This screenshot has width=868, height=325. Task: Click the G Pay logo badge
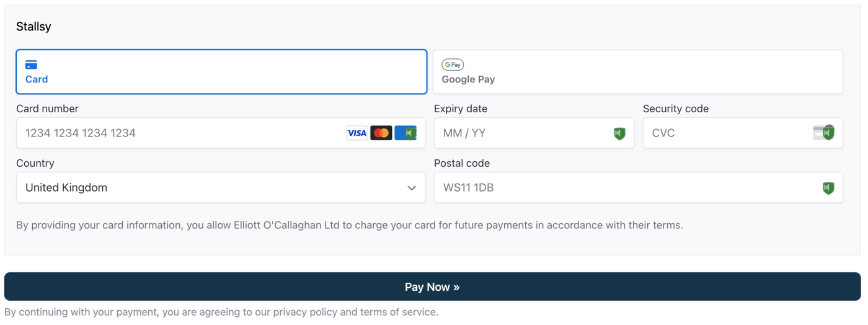click(453, 65)
